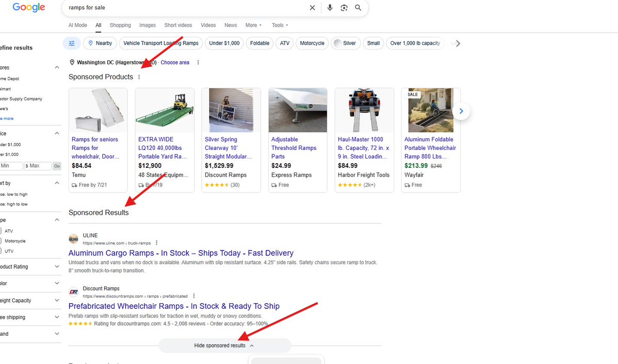Switch to News tab

tap(230, 25)
